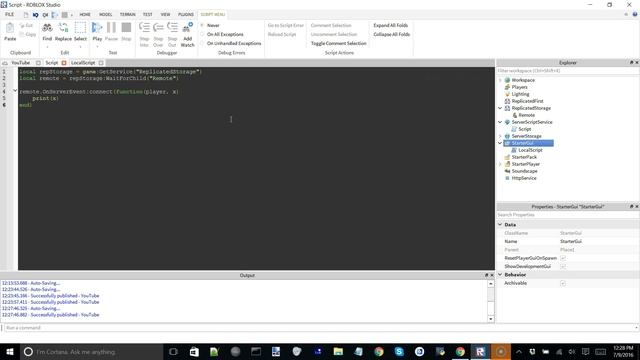
Task: Select StarterPack in Explorer
Action: tap(524, 157)
